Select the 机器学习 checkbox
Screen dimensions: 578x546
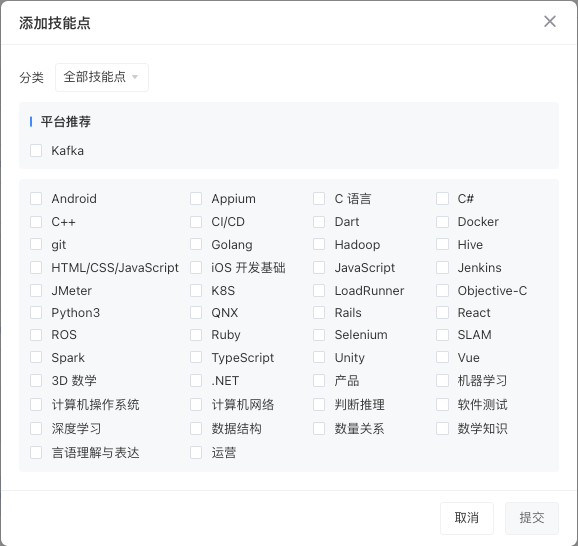click(442, 380)
